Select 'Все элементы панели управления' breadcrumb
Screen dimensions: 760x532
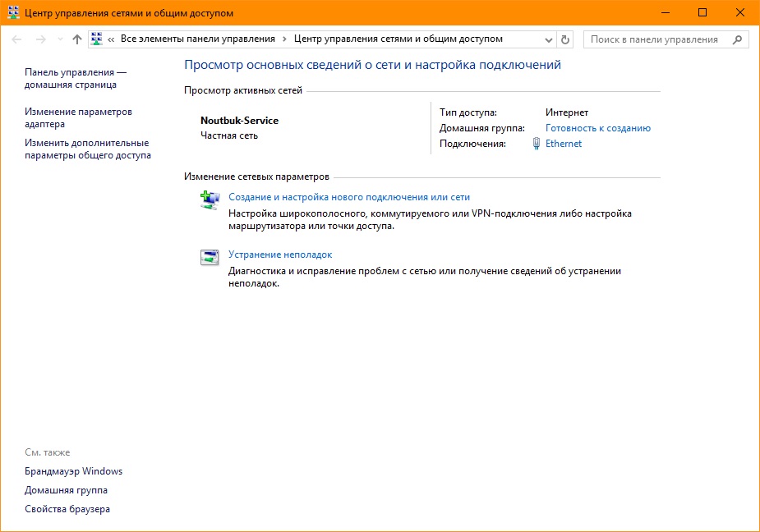197,39
